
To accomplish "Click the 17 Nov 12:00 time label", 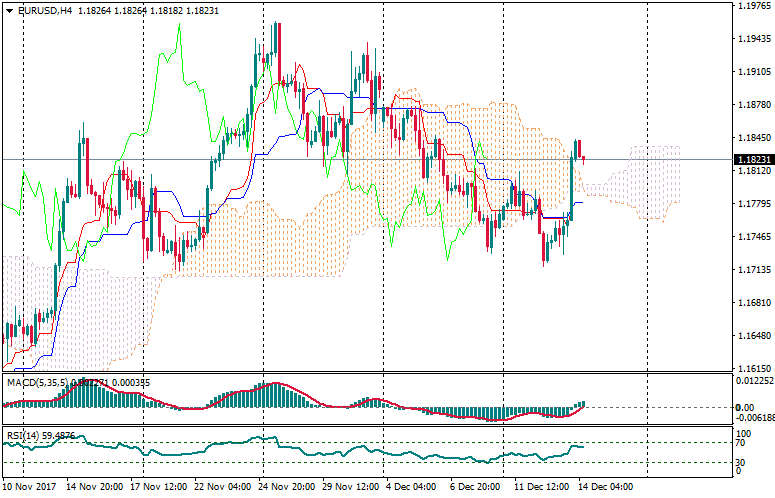I will coord(160,487).
